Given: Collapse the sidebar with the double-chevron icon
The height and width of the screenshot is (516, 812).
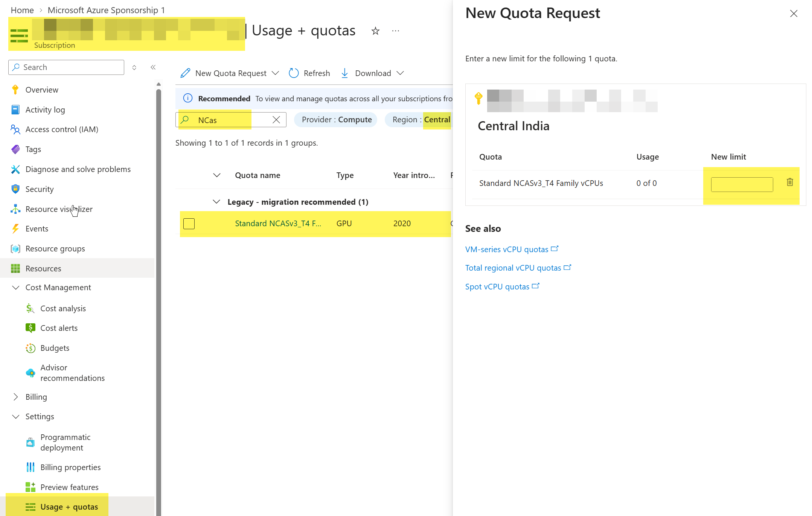Looking at the screenshot, I should 153,67.
